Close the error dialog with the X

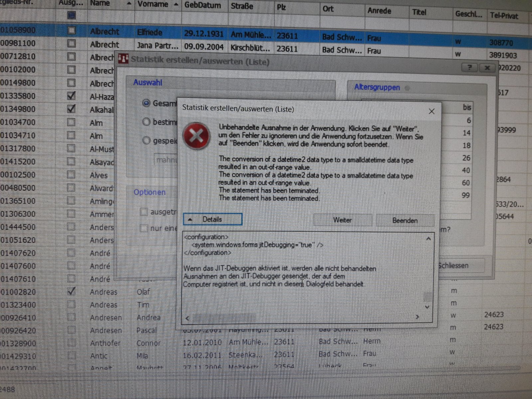[x=431, y=112]
